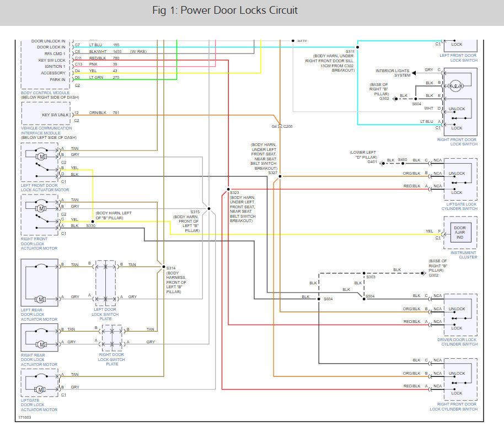This screenshot has height=437, width=504.
Task: Click the DOOR LOCK IN pin label
Action: pyautogui.click(x=51, y=47)
